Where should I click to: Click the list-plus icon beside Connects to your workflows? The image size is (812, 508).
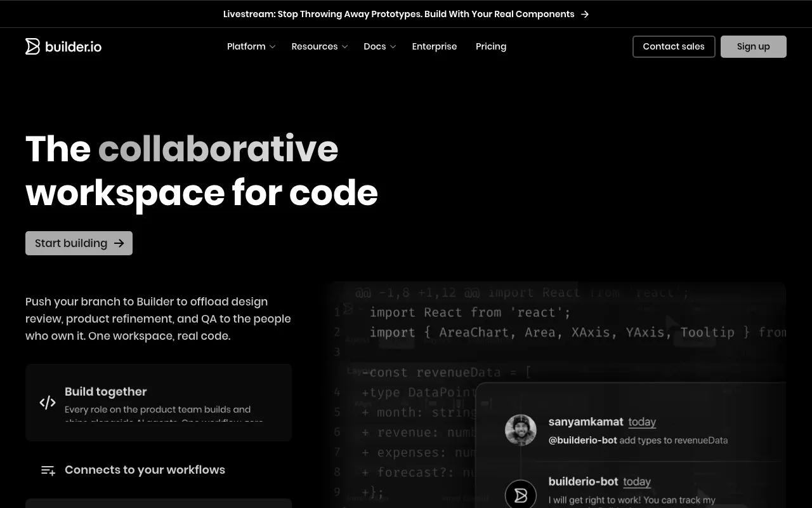coord(48,471)
